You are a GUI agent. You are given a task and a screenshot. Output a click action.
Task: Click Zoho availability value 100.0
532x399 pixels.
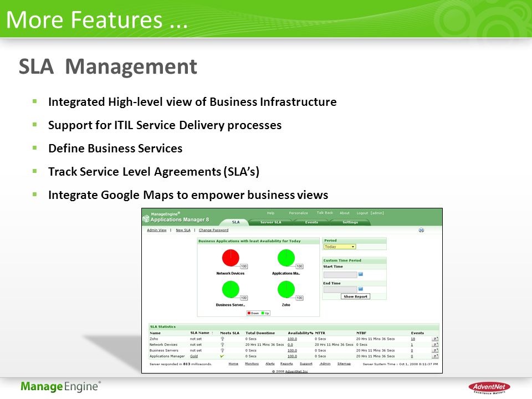coord(292,339)
